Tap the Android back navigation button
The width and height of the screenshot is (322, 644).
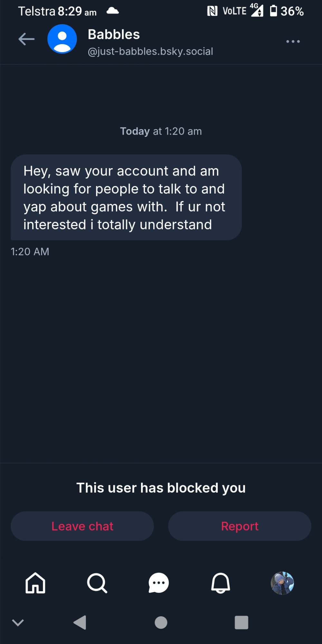(x=80, y=622)
